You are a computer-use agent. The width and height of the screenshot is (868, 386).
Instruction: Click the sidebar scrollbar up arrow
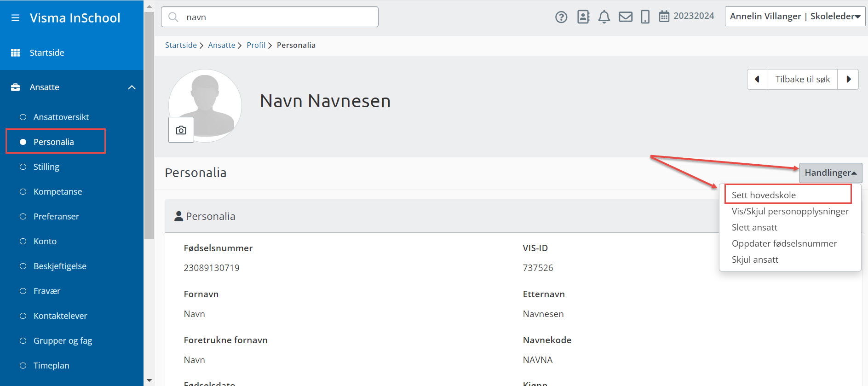[x=149, y=6]
